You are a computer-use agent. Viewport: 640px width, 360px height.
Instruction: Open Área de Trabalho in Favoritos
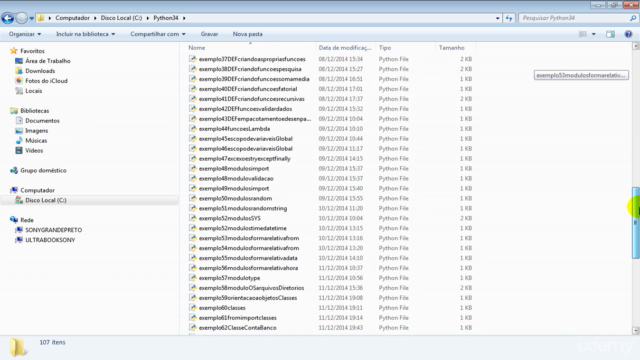48,61
